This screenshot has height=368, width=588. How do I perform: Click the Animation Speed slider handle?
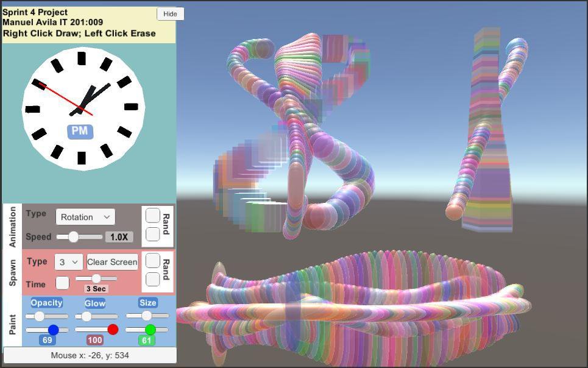coord(73,236)
